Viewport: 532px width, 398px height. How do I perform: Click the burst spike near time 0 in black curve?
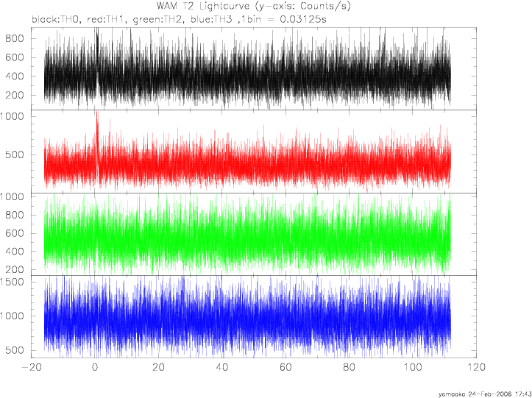point(97,51)
